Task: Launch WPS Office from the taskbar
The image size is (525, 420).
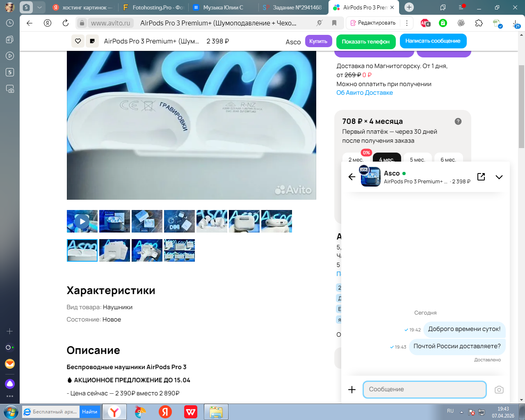Action: click(x=191, y=412)
